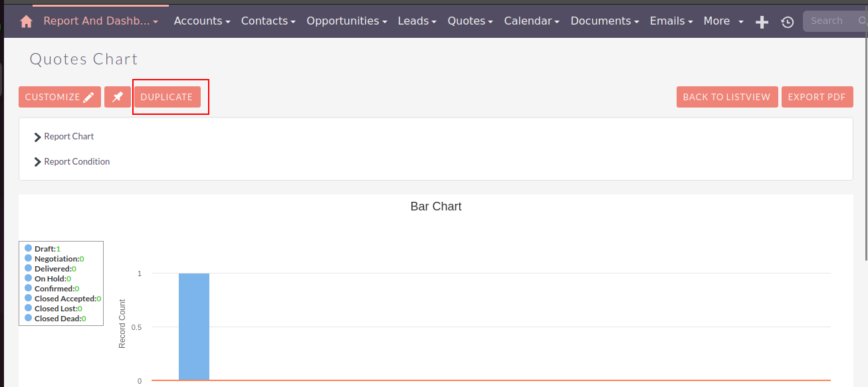Viewport: 868px width, 387px height.
Task: Go to the Home icon
Action: click(26, 21)
